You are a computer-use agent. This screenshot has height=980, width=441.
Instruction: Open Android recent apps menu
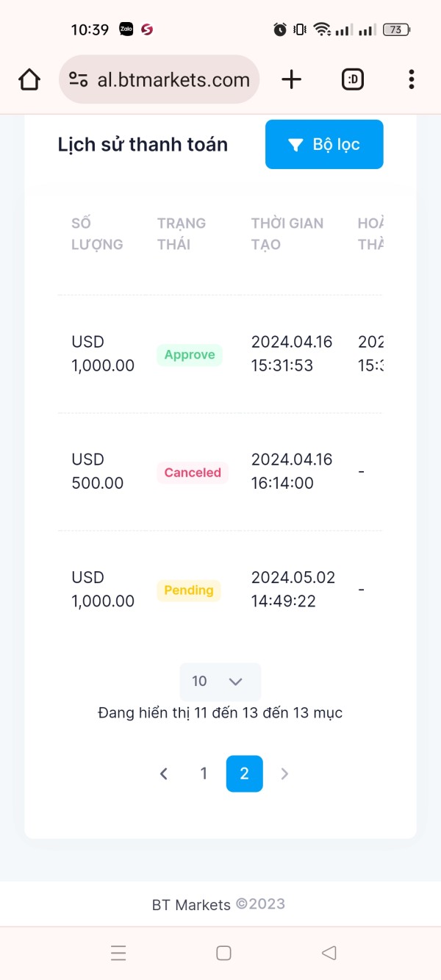pyautogui.click(x=118, y=953)
